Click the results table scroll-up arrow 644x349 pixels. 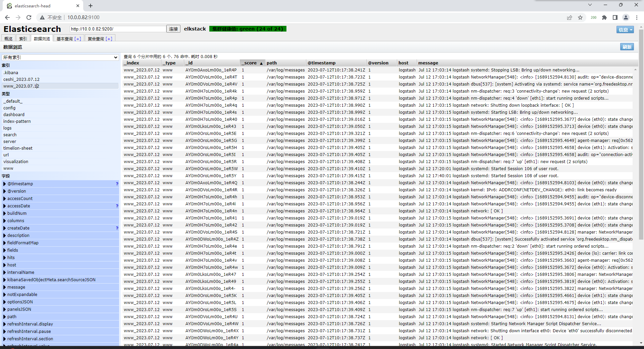[635, 69]
